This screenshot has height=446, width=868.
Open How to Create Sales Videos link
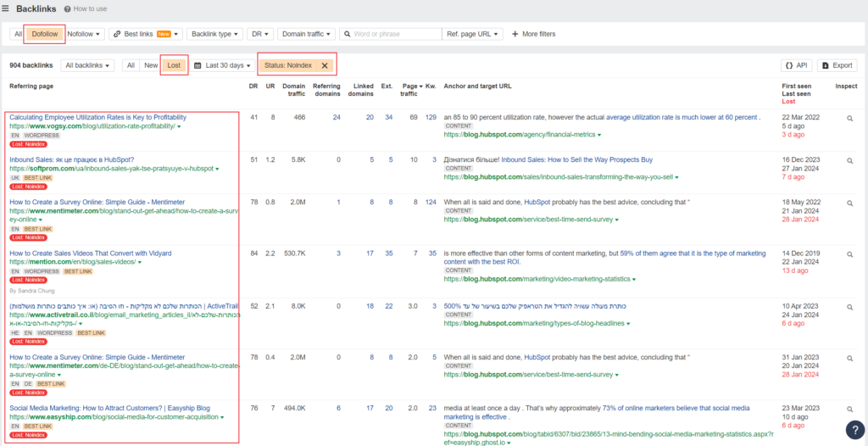click(90, 254)
